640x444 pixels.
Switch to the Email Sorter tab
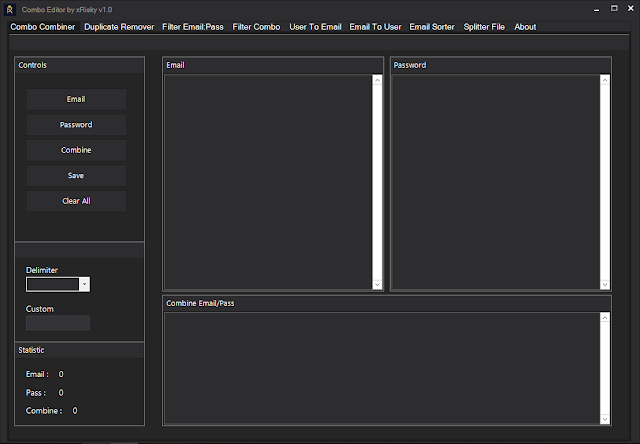pos(432,27)
